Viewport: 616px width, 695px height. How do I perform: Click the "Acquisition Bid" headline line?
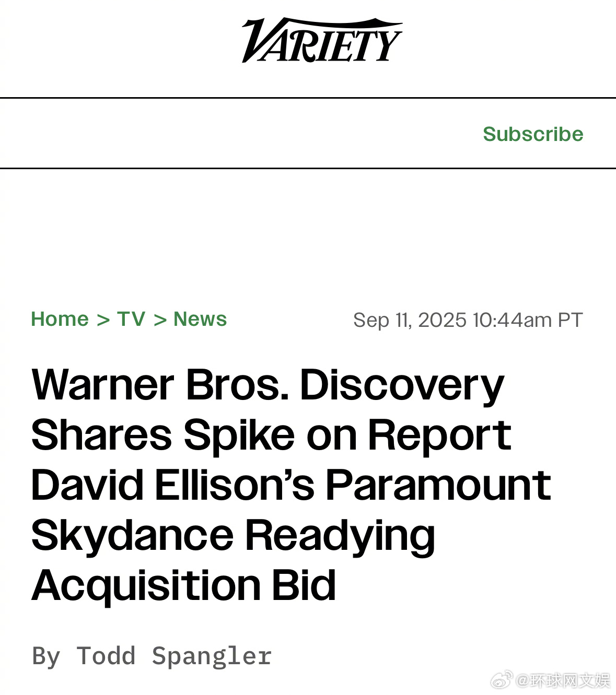point(184,585)
